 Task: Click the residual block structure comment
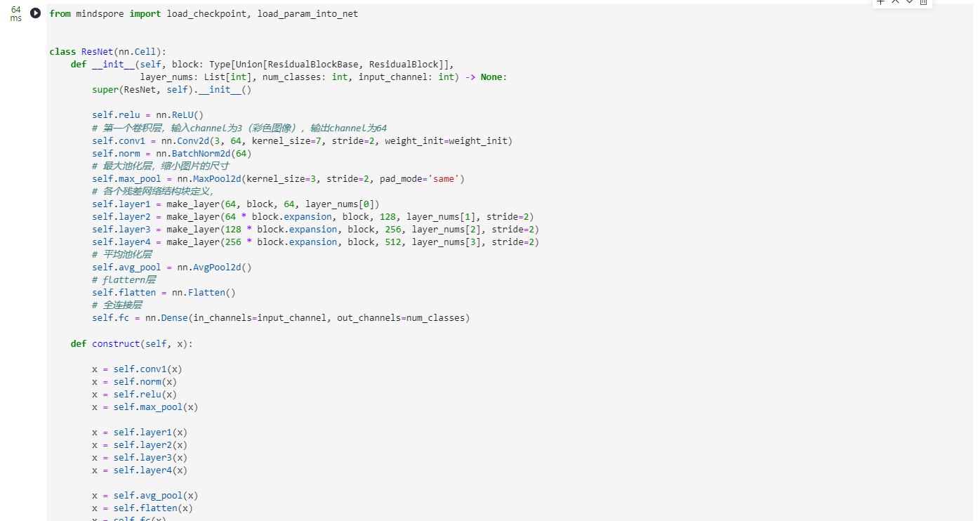point(153,191)
